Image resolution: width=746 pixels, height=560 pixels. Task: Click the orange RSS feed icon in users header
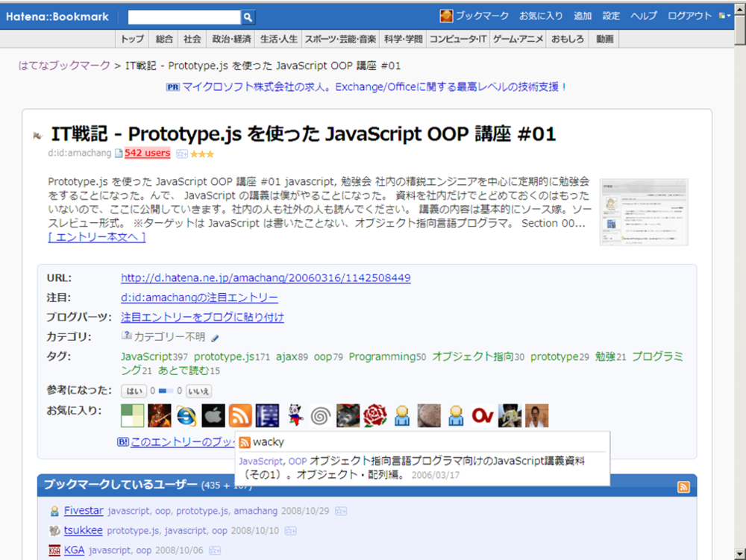point(683,487)
